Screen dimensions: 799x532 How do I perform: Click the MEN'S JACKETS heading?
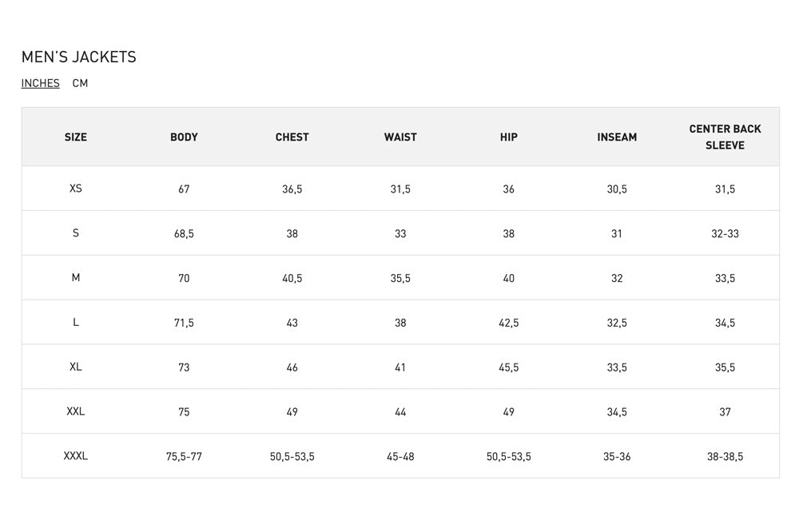(79, 57)
